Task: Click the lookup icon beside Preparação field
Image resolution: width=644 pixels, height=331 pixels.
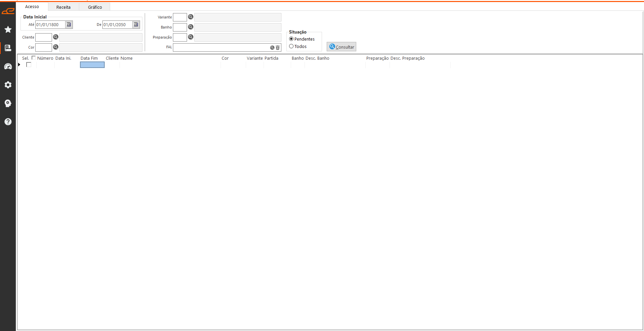Action: tap(191, 37)
